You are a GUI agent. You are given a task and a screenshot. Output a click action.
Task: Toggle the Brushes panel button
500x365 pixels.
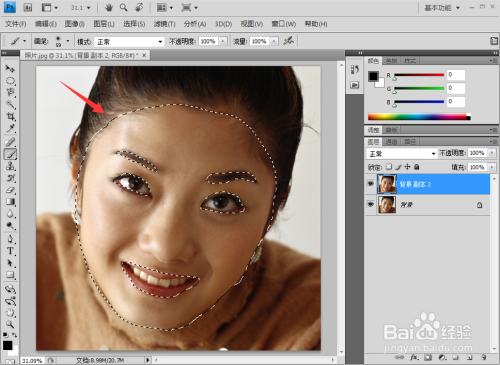click(494, 41)
